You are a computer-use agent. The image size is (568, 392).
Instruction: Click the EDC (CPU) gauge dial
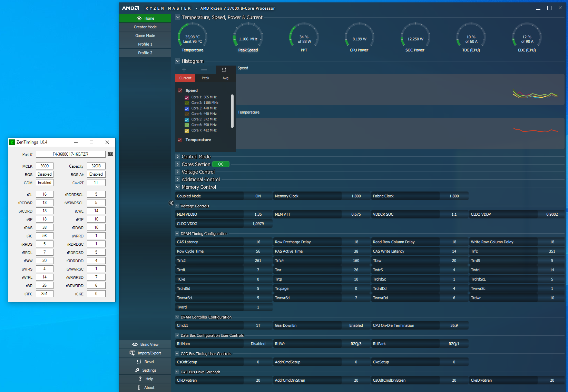click(x=527, y=36)
